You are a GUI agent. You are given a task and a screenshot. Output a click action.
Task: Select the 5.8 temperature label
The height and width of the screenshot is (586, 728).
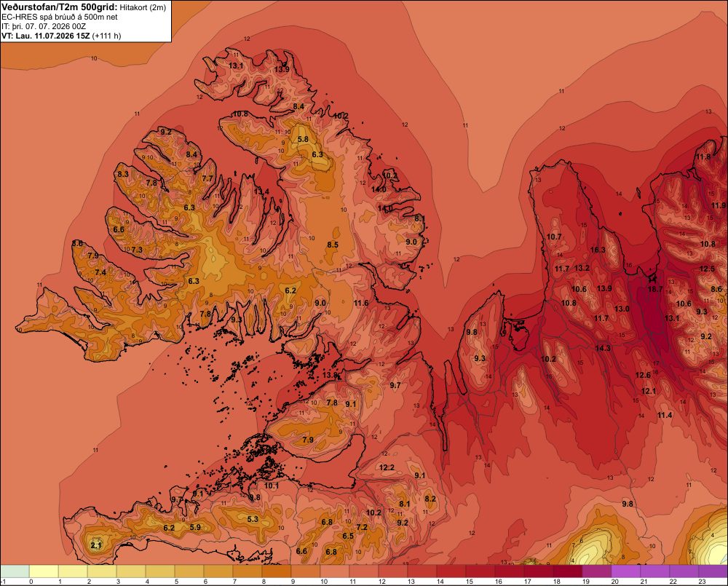tap(303, 139)
